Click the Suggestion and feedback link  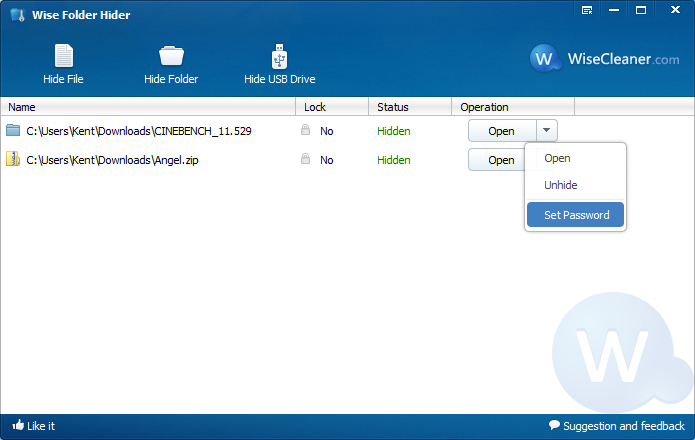coord(617,426)
